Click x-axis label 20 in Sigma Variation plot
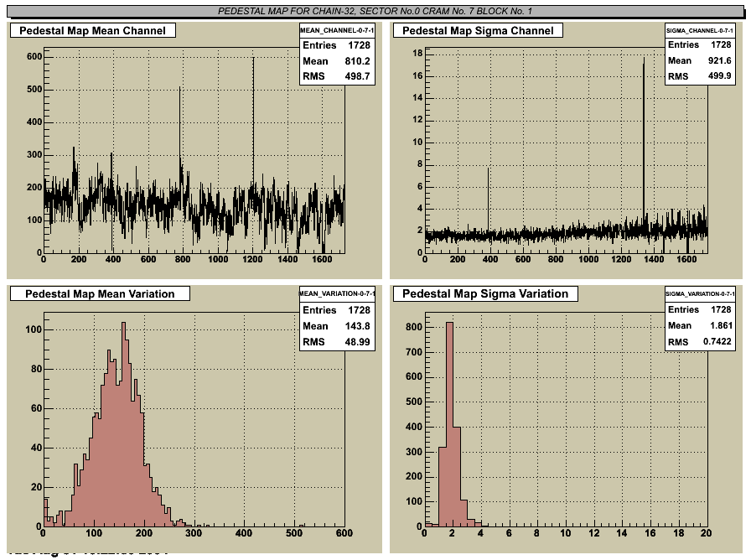 pos(706,532)
